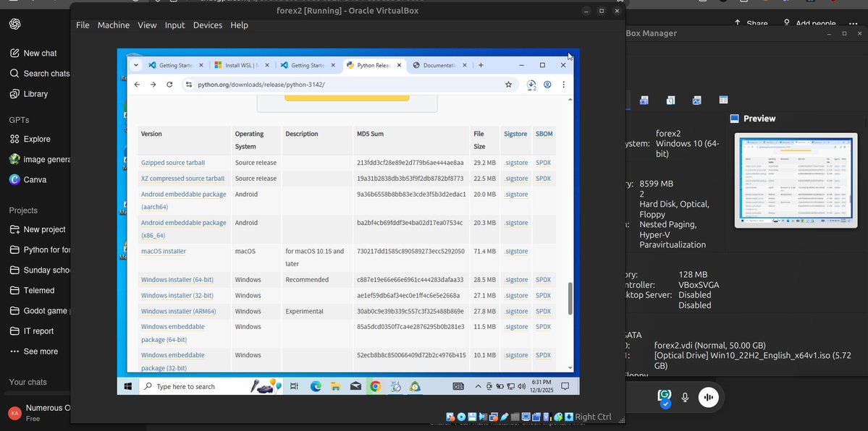The width and height of the screenshot is (868, 431).
Task: Open the Machine menu in VirtualBox
Action: 114,25
